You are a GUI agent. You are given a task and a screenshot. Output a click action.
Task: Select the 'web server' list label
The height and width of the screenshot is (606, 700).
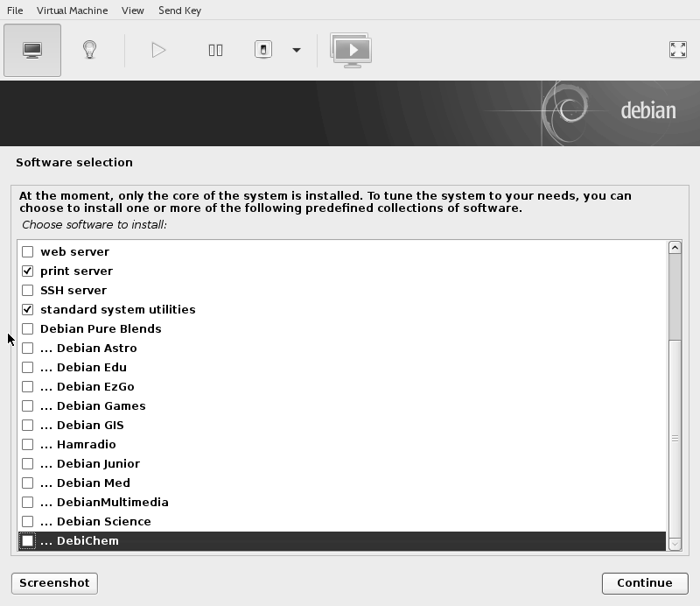click(74, 252)
